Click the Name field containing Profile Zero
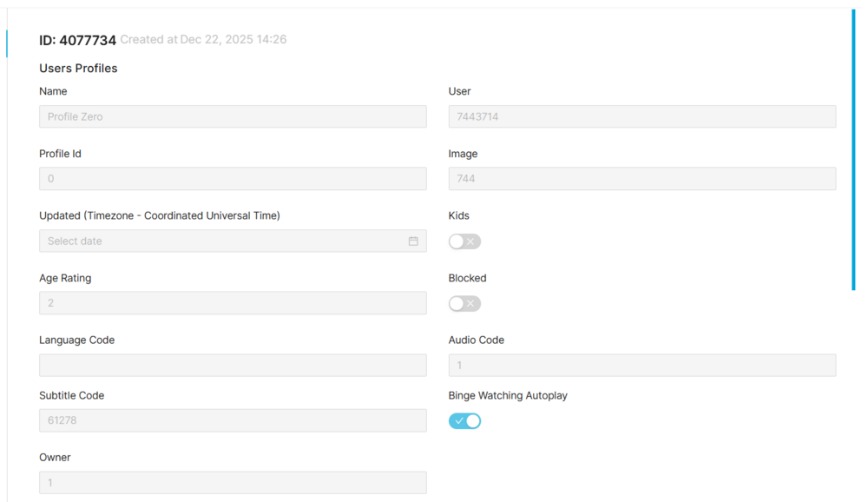The image size is (868, 502). (x=233, y=116)
